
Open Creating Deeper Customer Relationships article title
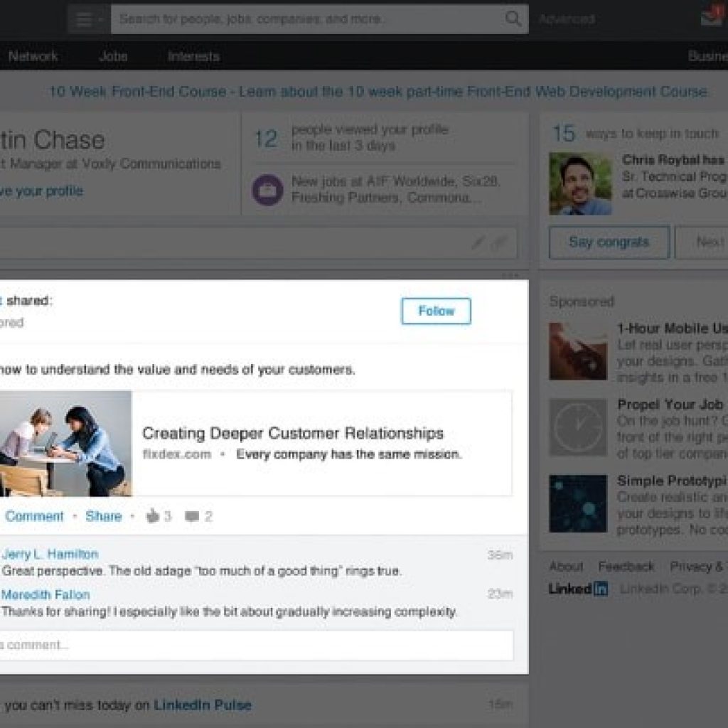pyautogui.click(x=292, y=433)
